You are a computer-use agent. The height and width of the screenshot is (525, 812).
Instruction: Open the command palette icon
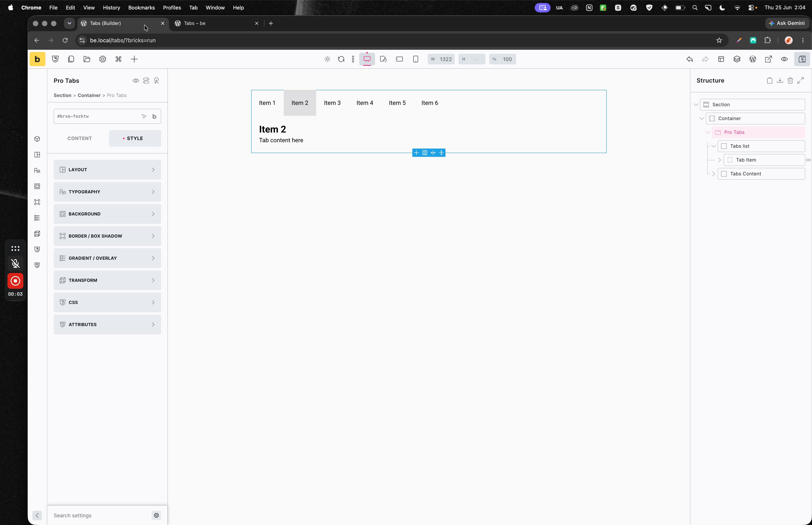pos(118,59)
